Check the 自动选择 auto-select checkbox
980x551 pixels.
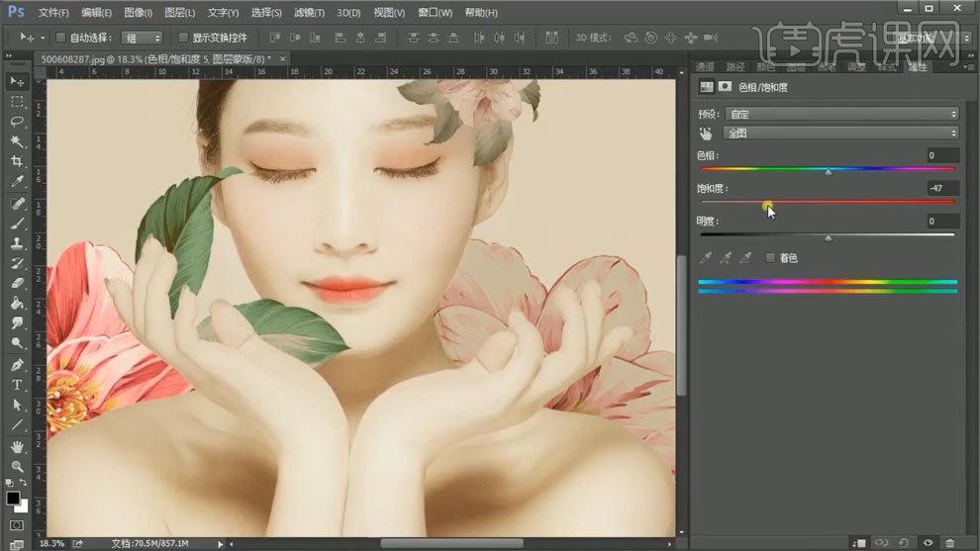(x=60, y=38)
